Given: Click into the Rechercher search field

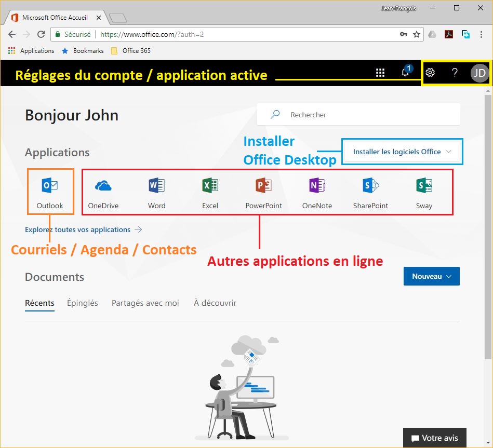Looking at the screenshot, I should [x=364, y=115].
